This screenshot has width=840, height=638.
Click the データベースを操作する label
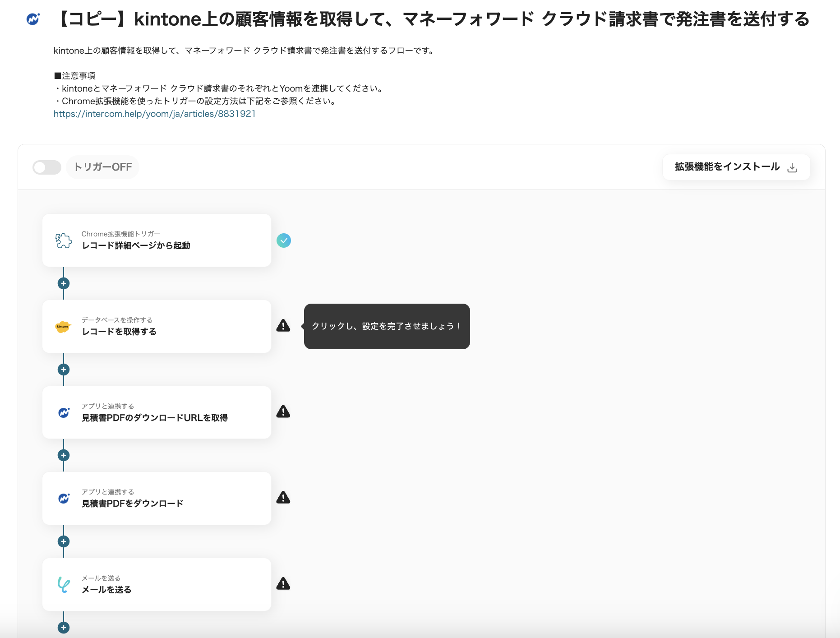(117, 320)
